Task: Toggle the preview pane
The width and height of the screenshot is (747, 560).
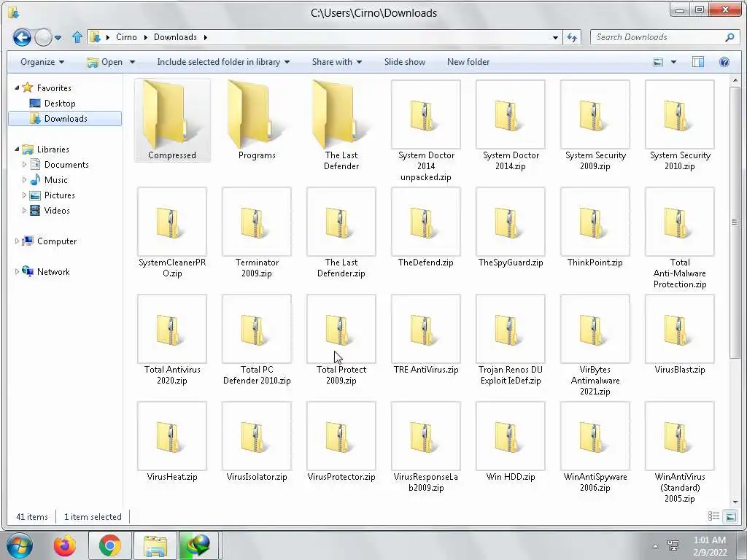Action: pyautogui.click(x=698, y=62)
